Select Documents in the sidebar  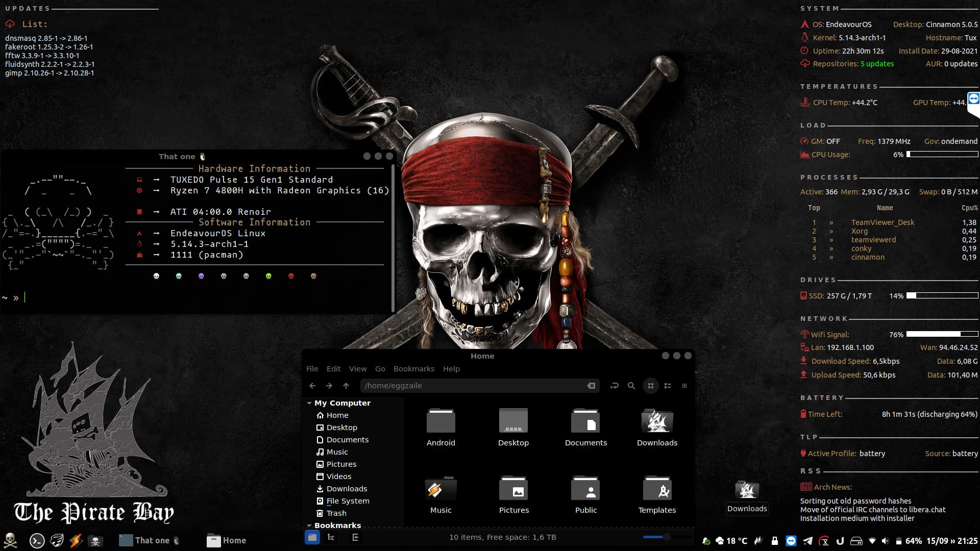coord(352,440)
